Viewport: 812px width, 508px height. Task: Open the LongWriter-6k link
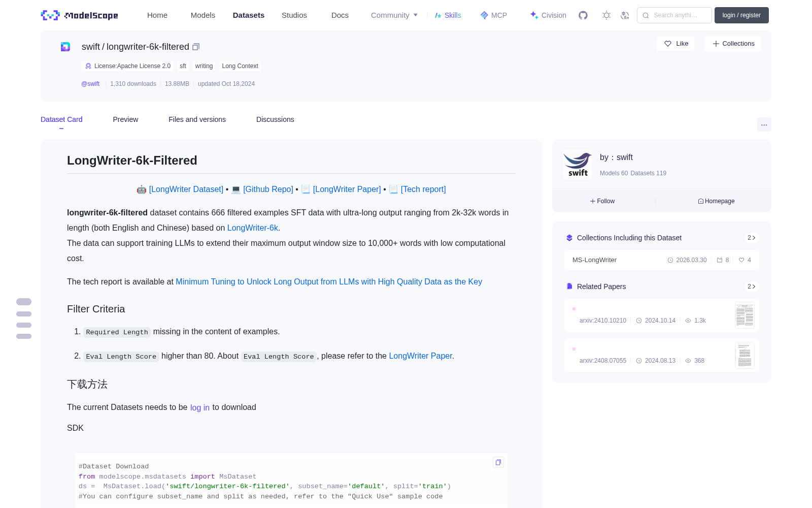[253, 228]
